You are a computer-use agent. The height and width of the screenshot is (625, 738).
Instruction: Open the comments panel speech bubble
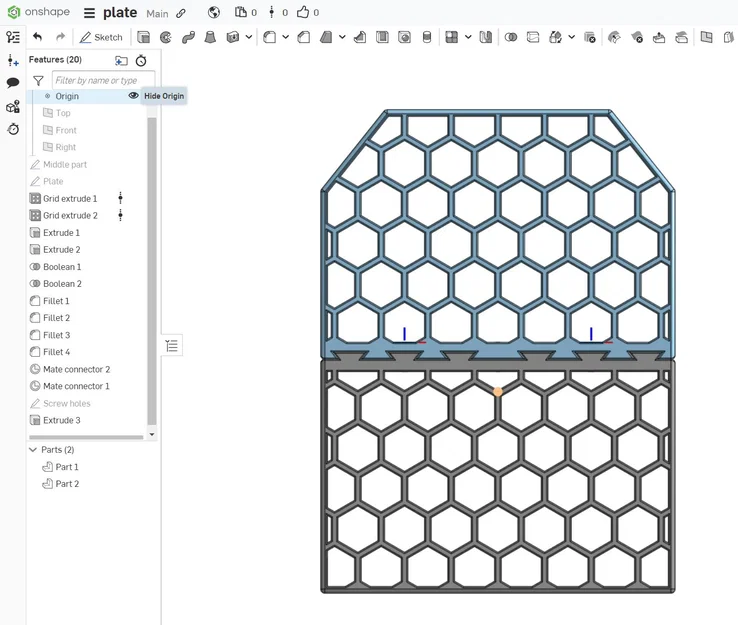(x=13, y=83)
